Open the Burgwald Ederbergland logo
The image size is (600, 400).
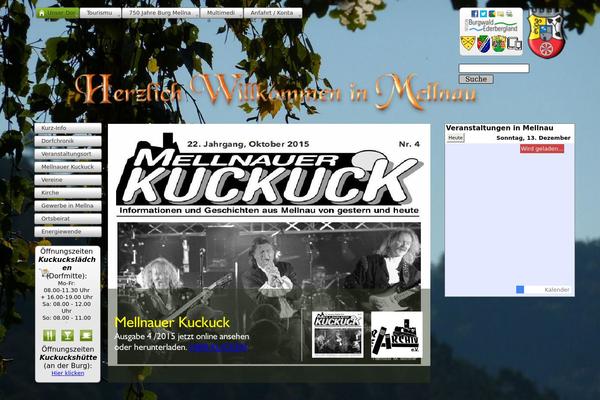[x=491, y=26]
